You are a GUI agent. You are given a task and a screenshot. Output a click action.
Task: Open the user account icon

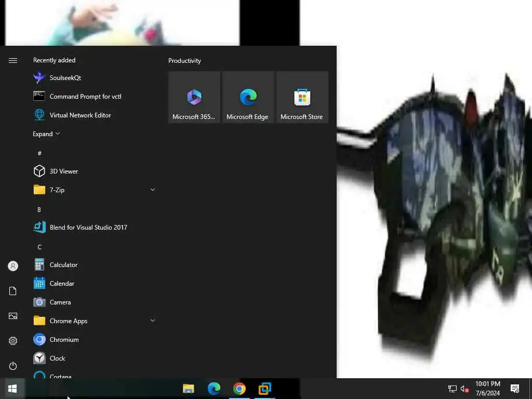click(x=13, y=266)
